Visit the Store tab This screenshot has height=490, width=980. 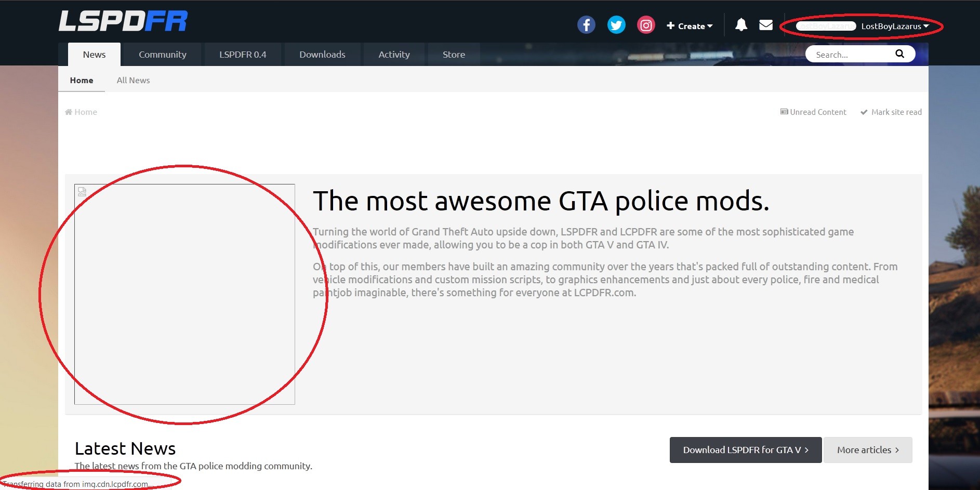[x=454, y=55]
